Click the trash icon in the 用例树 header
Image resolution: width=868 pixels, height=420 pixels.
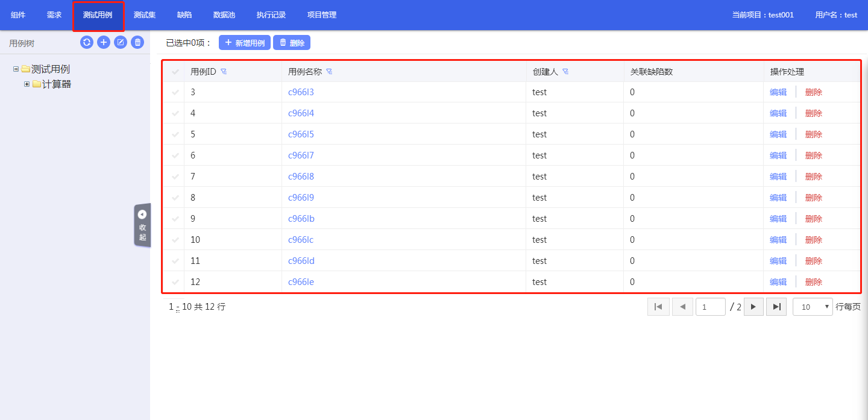click(x=137, y=42)
